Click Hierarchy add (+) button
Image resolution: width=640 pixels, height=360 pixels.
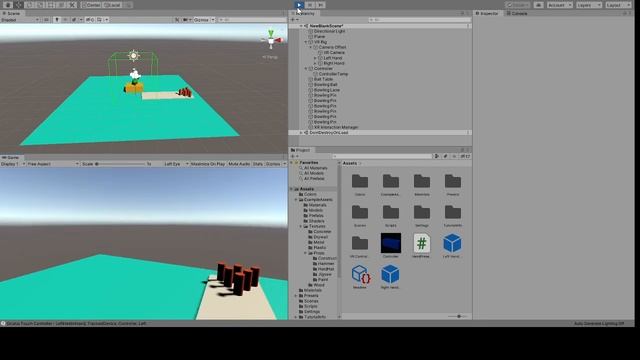[294, 20]
